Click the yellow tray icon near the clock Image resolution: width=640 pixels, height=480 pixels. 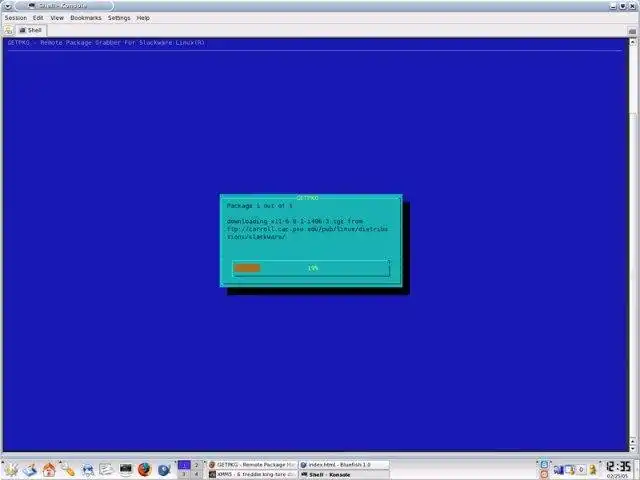(593, 470)
